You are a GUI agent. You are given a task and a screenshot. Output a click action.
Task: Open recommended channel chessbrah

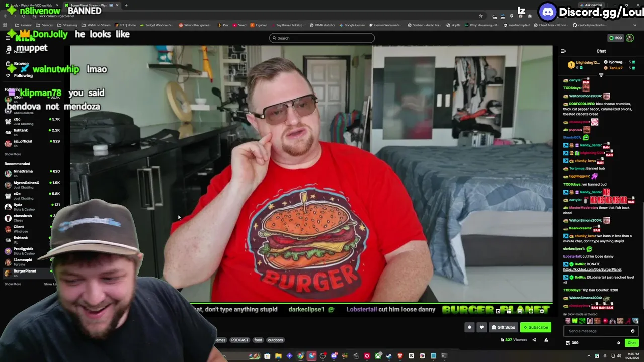tap(28, 217)
